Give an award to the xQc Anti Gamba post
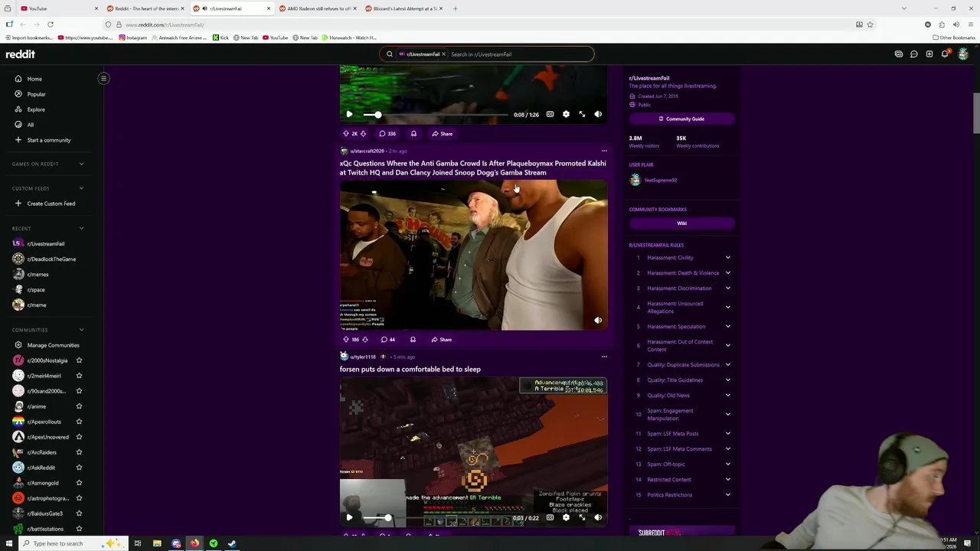 pyautogui.click(x=413, y=339)
